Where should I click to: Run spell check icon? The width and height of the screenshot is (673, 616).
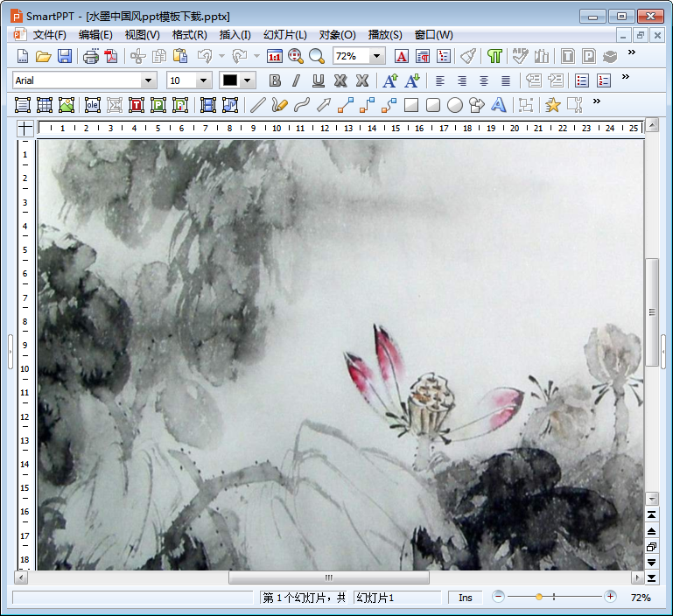(520, 56)
